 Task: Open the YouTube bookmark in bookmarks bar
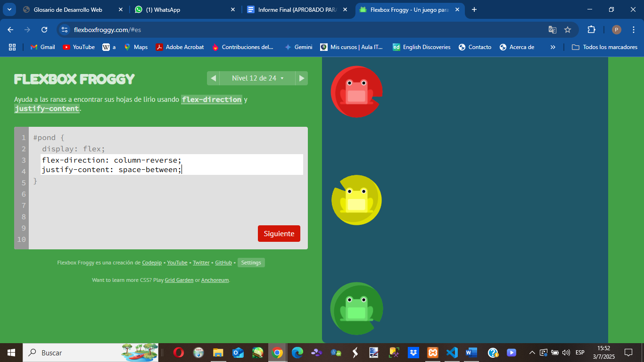point(79,47)
